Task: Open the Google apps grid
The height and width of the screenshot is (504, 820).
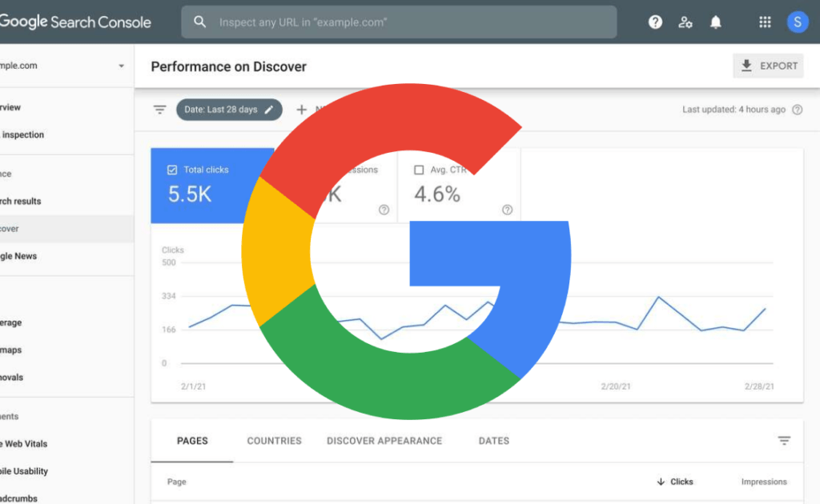Action: pos(765,22)
